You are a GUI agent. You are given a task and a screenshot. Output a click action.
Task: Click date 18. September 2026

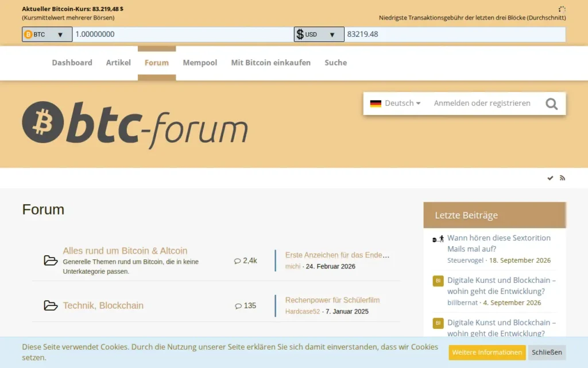tap(520, 260)
